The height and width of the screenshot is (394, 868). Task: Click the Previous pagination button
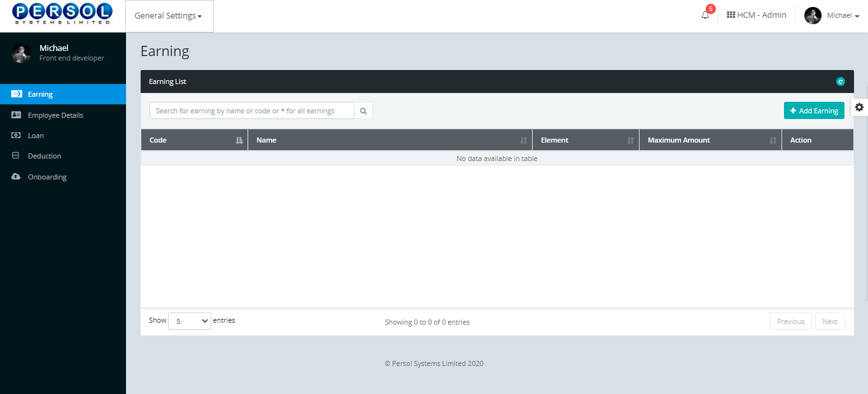pos(790,321)
